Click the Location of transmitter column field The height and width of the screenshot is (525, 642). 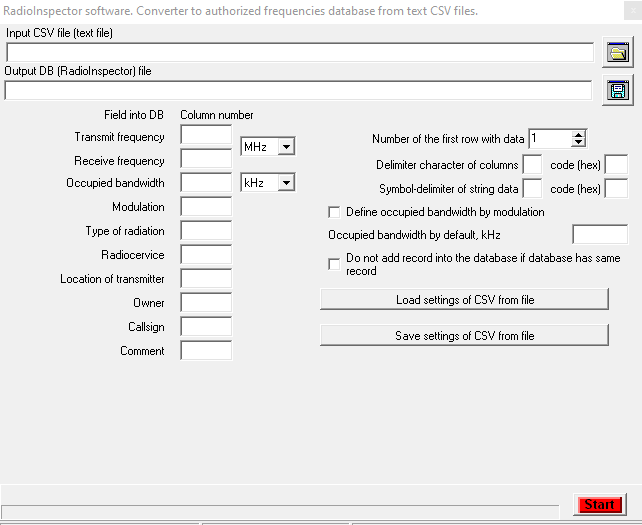pyautogui.click(x=206, y=279)
